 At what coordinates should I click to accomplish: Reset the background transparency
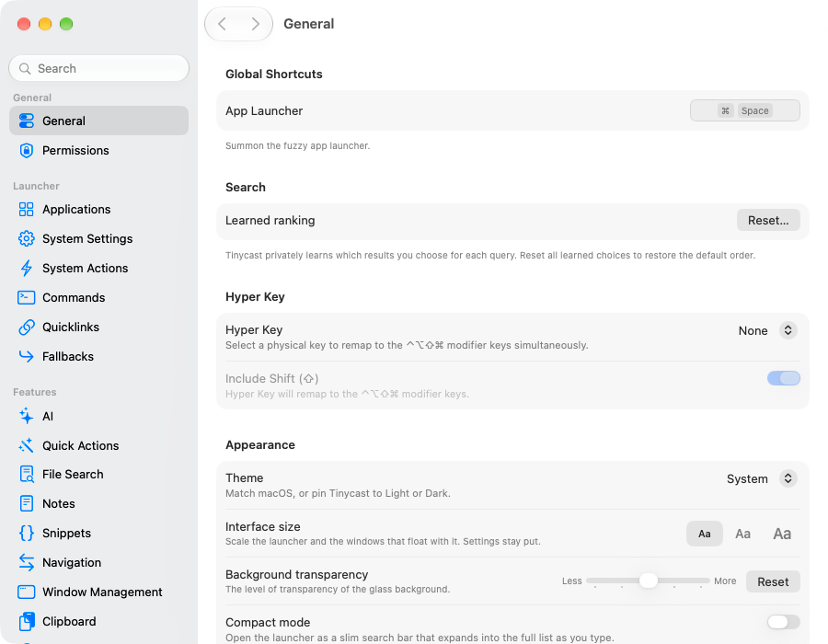773,581
